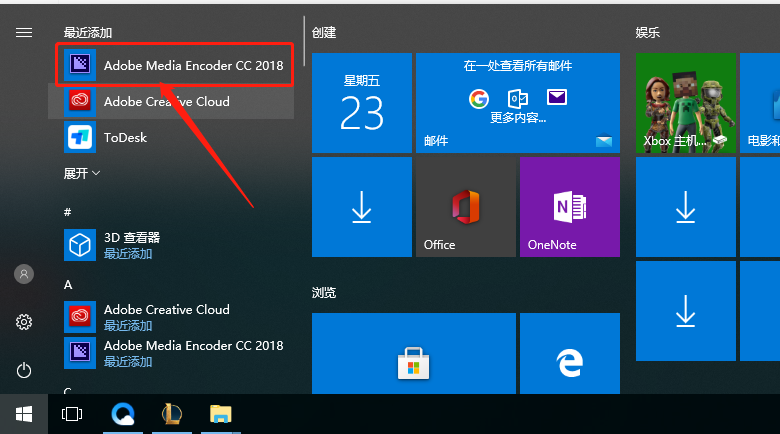Open Adobe Creative Cloud under section A
This screenshot has height=434, width=780.
[x=171, y=317]
